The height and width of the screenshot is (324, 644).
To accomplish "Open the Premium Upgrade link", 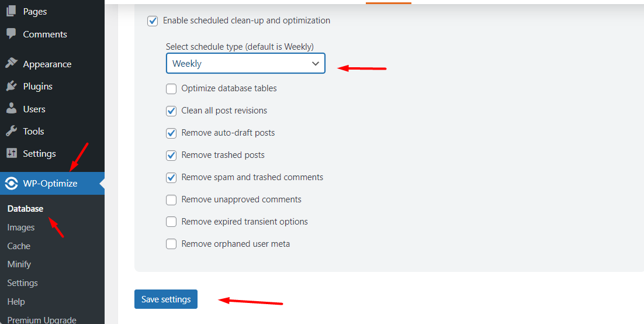I will coord(41,320).
